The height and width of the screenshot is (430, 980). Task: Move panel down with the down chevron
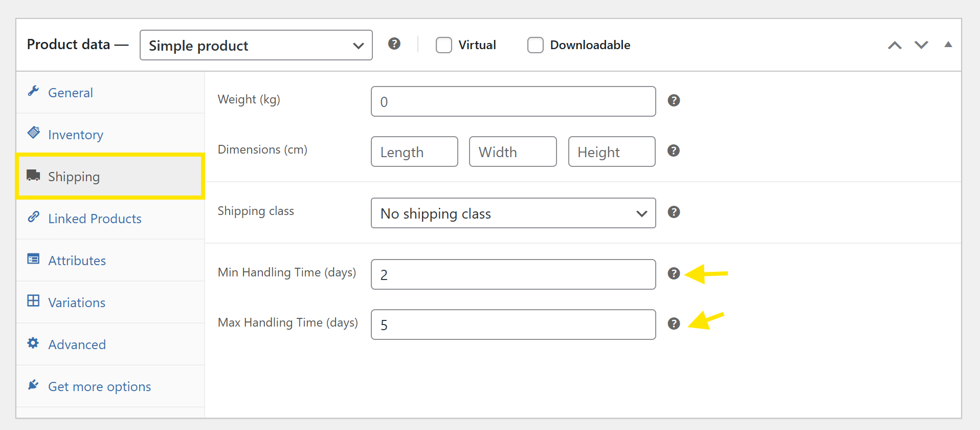coord(921,45)
